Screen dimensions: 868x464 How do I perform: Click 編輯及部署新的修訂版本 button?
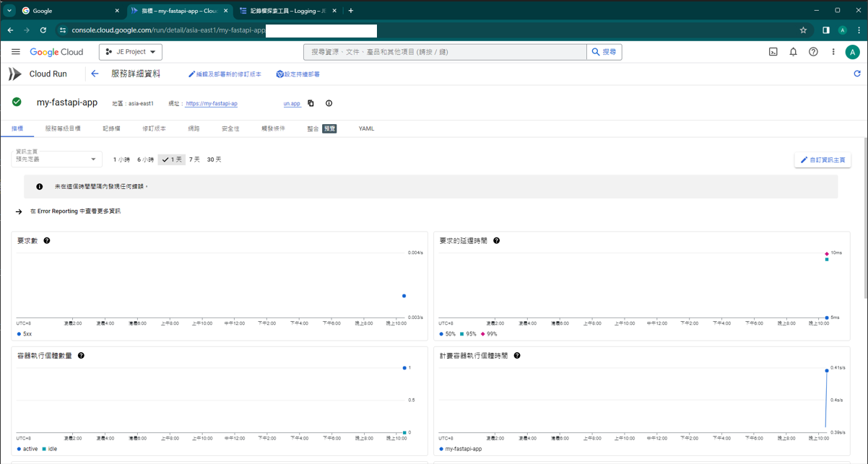[x=225, y=74]
